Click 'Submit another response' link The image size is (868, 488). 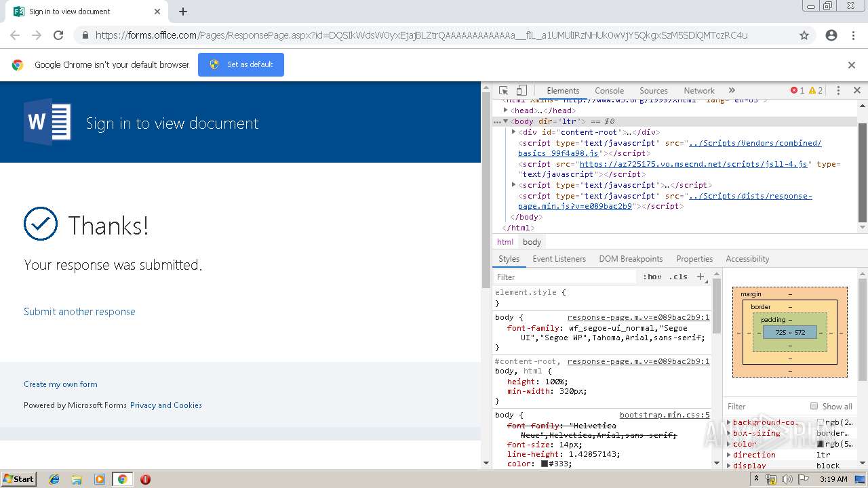click(79, 312)
